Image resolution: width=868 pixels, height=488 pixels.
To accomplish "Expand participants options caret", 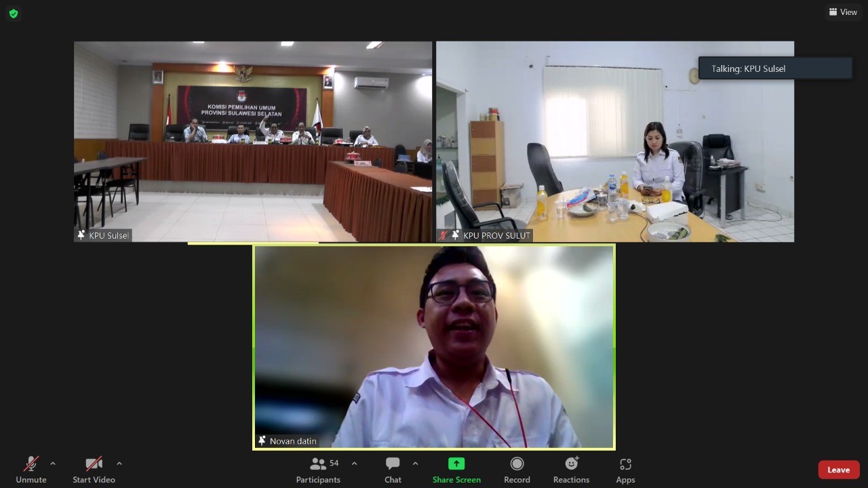I will [354, 464].
